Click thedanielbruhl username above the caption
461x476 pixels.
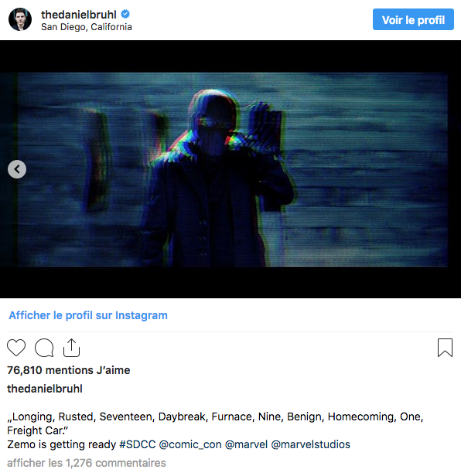45,389
